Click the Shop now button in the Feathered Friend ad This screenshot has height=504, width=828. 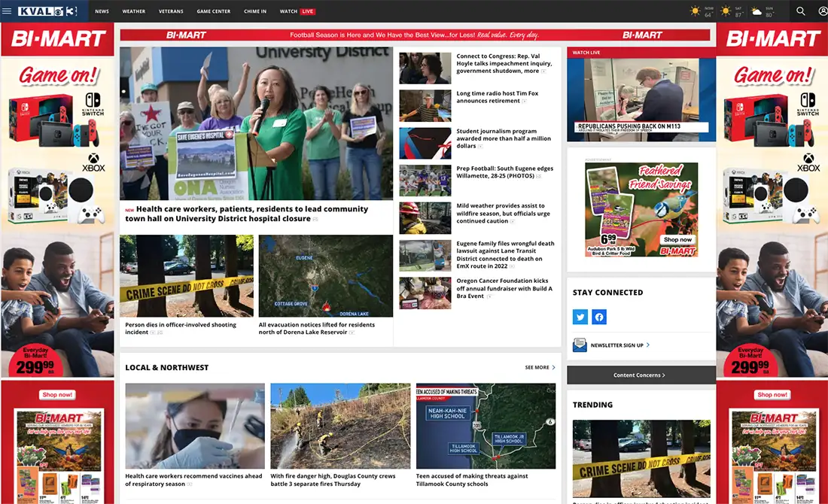677,239
